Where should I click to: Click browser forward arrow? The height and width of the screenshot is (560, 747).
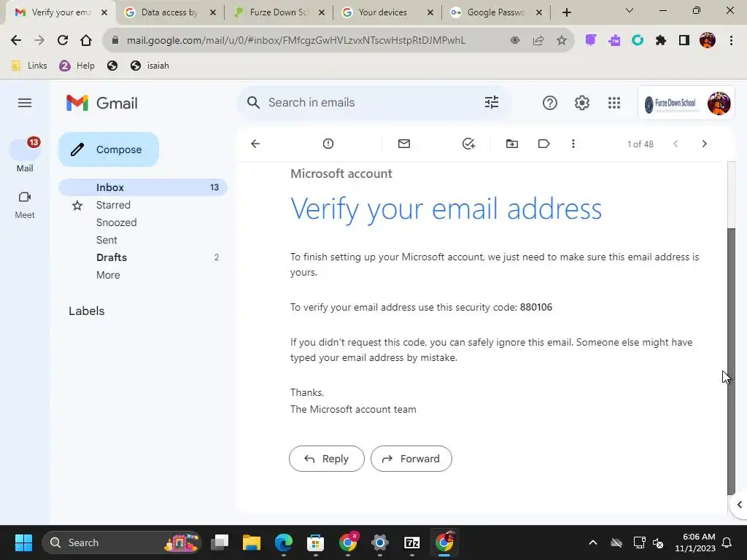(39, 41)
